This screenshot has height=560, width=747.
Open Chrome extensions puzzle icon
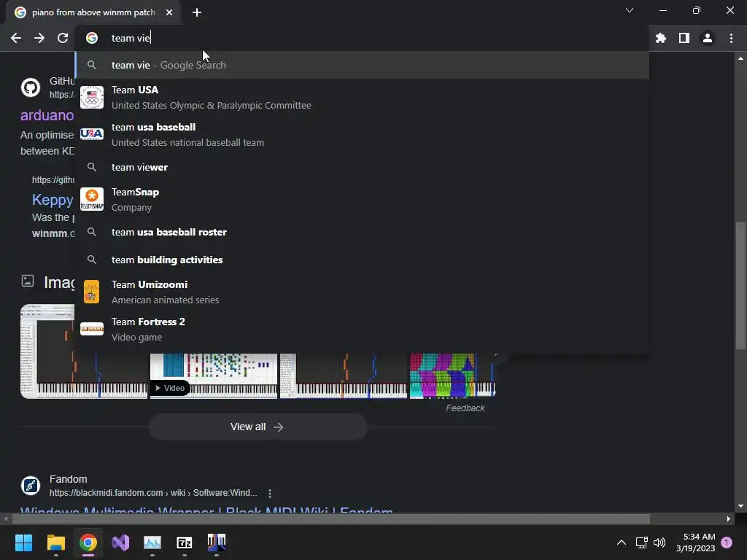pyautogui.click(x=661, y=38)
